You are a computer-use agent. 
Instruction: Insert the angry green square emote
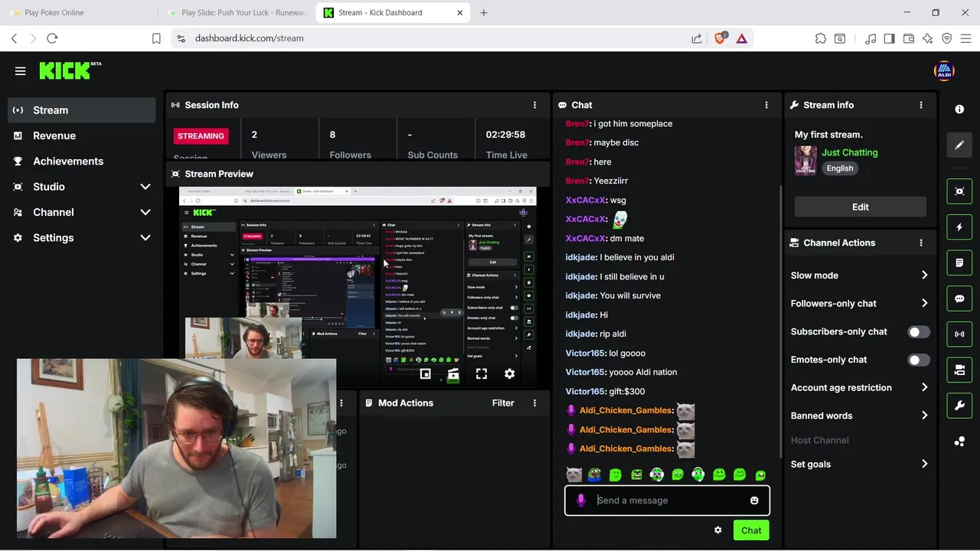[x=636, y=475]
